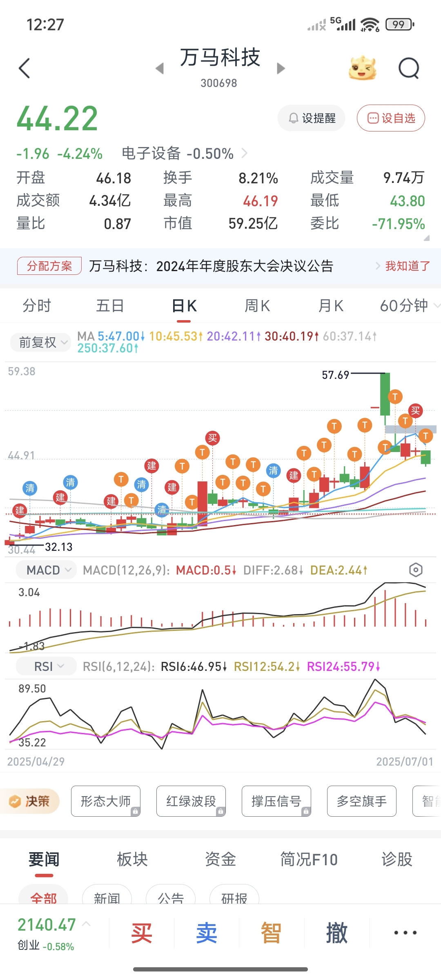The width and height of the screenshot is (441, 980).
Task: Tap the 换手 8.21% value
Action: [x=258, y=178]
